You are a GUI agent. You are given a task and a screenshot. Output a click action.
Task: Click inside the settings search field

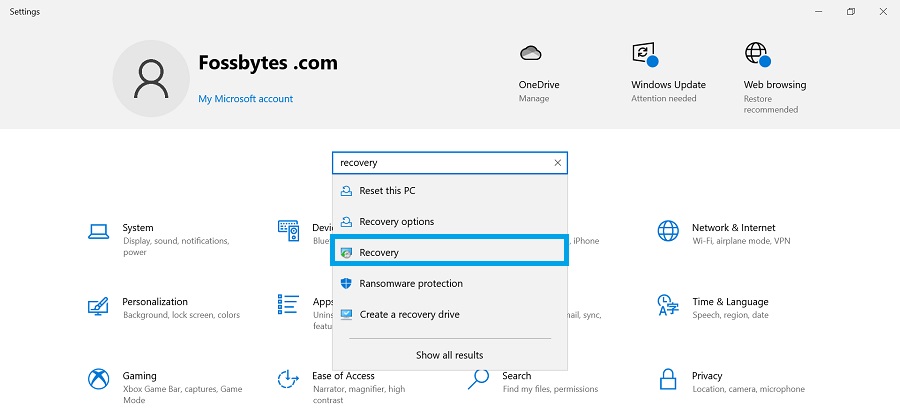[x=440, y=163]
